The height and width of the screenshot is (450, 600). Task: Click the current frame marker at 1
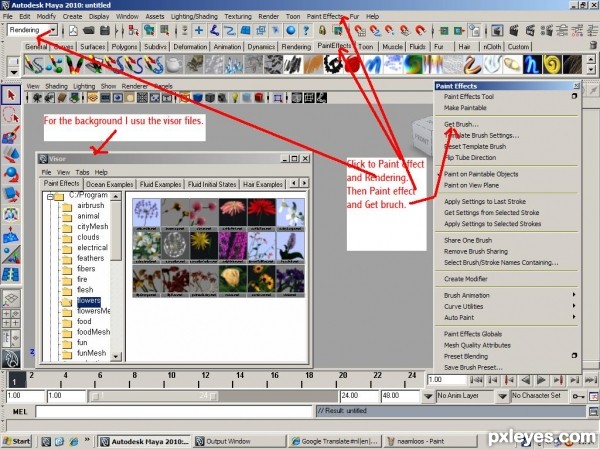pos(16,381)
